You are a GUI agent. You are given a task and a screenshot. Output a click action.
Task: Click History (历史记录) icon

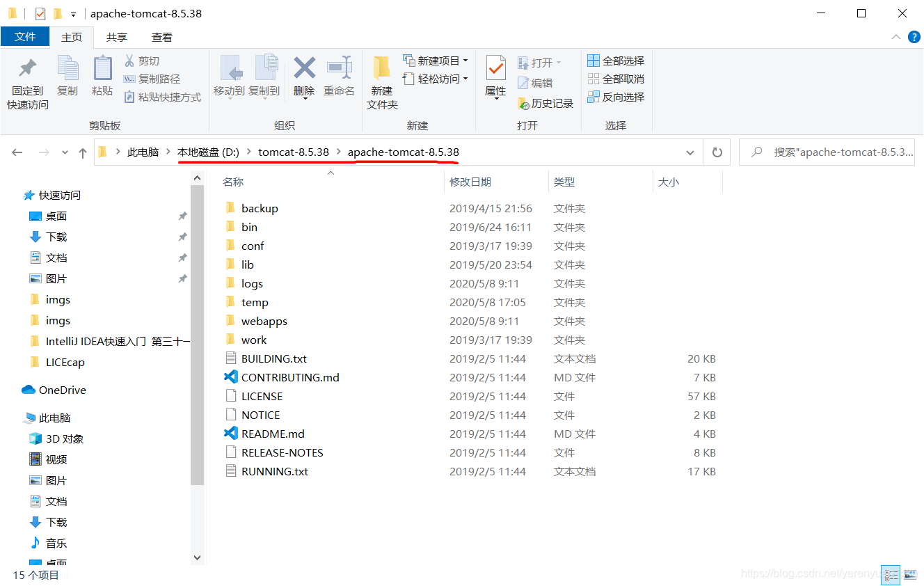click(x=523, y=103)
